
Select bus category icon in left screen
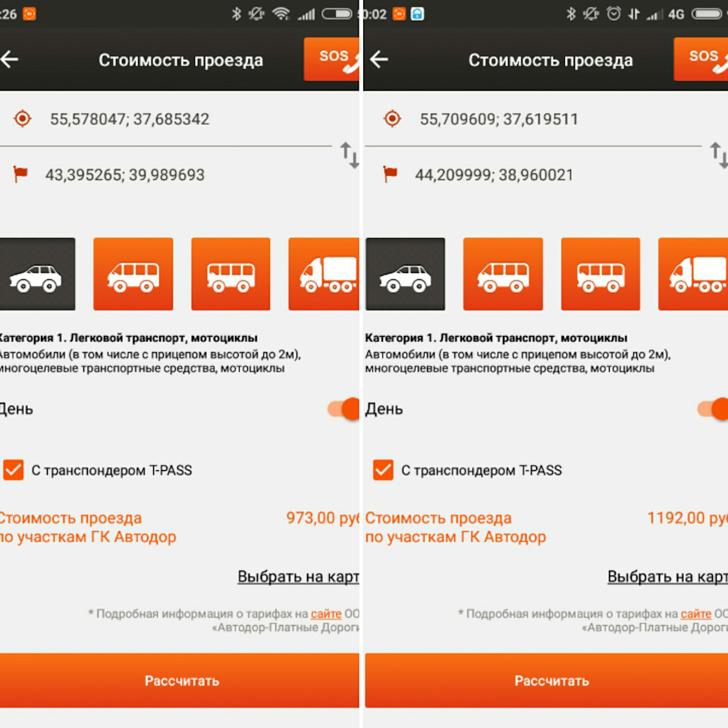pos(231,274)
